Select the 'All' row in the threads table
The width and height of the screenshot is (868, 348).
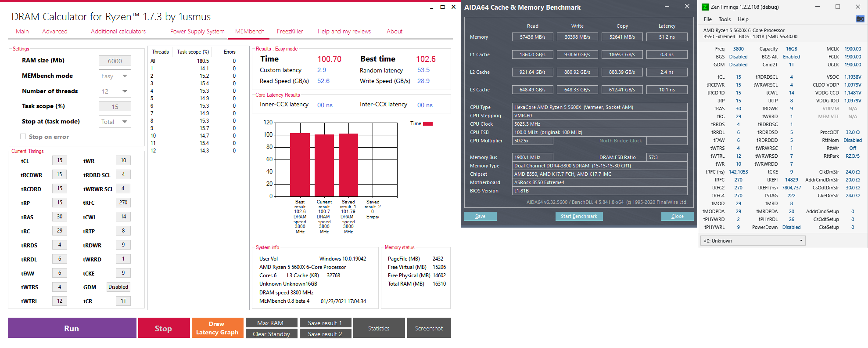(194, 61)
